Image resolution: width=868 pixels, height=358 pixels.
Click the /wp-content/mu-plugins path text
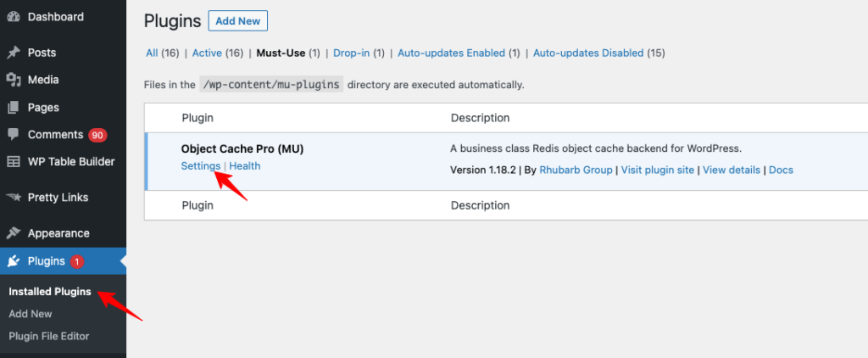[271, 85]
